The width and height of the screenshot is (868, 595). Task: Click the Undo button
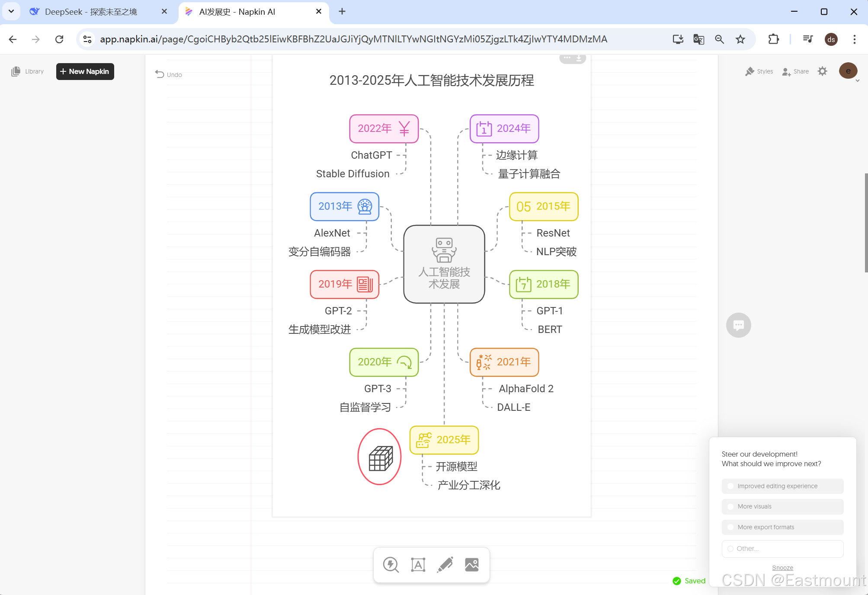point(169,74)
